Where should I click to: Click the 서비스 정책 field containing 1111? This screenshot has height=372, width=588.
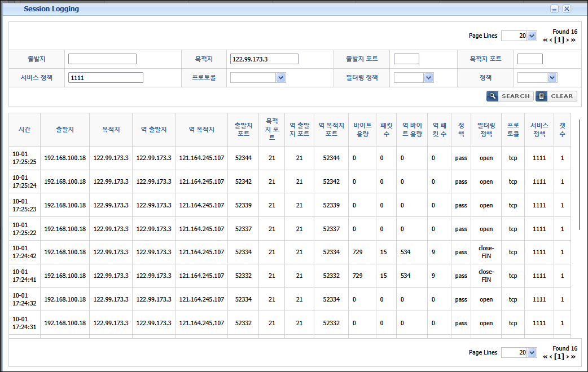[106, 78]
